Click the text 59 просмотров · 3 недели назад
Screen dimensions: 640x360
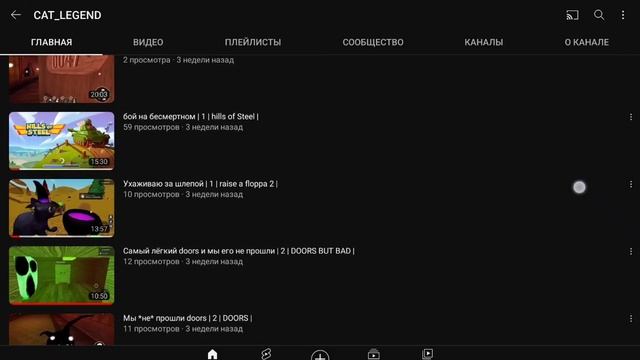point(183,127)
